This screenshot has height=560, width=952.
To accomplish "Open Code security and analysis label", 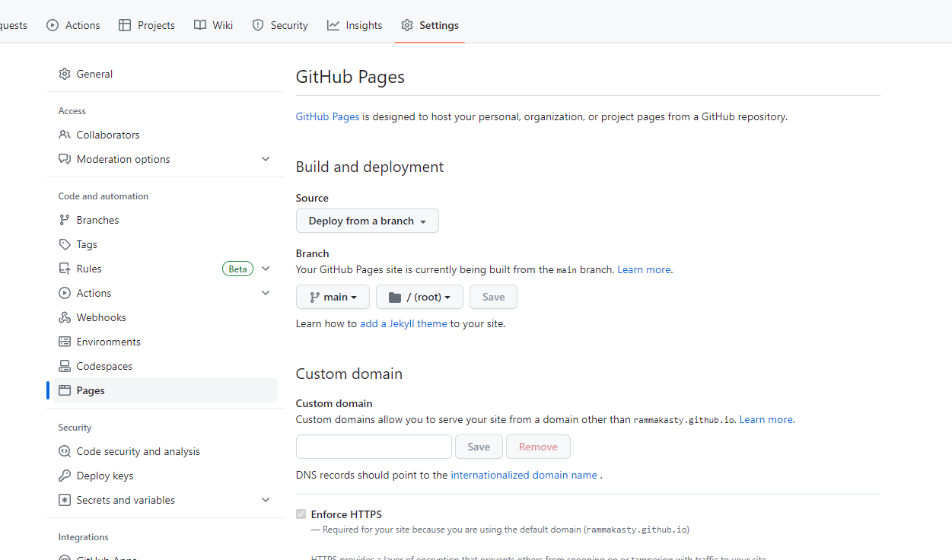I will [x=139, y=451].
